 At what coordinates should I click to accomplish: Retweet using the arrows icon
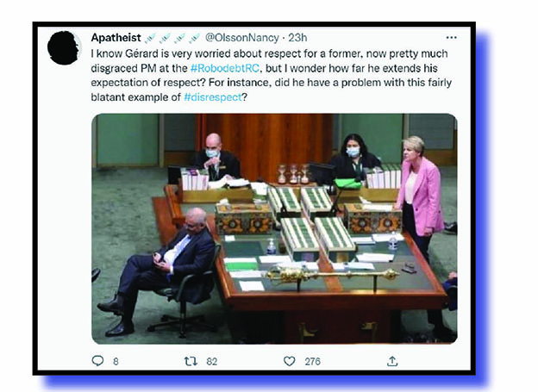191,361
